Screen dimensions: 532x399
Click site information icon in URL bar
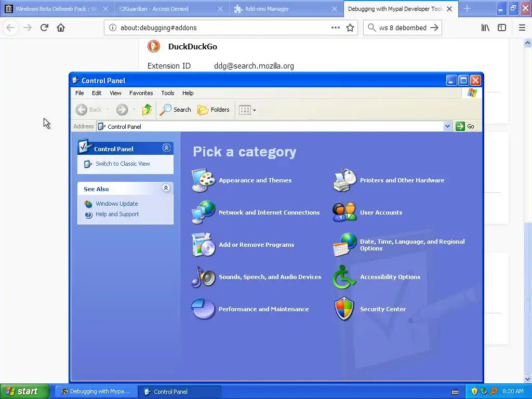click(113, 28)
